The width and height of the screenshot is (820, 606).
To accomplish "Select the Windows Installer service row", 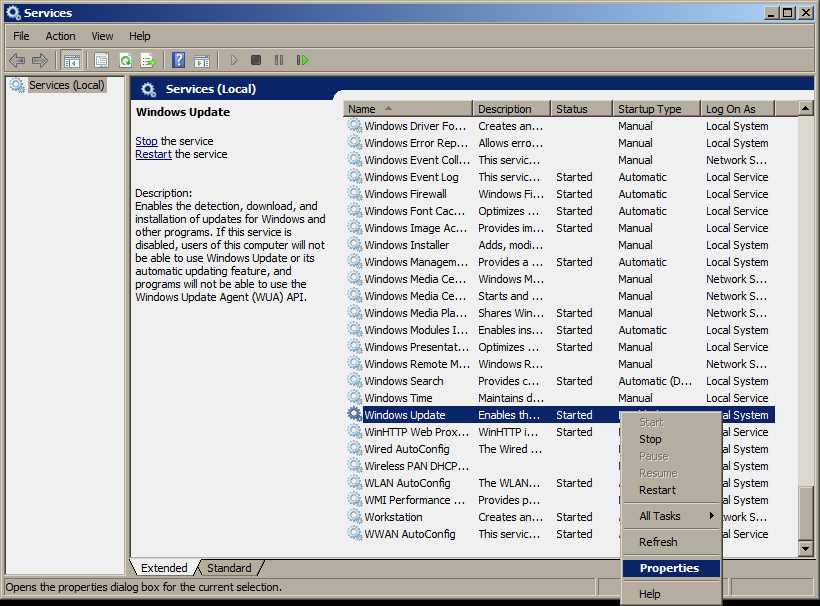I will (x=560, y=245).
